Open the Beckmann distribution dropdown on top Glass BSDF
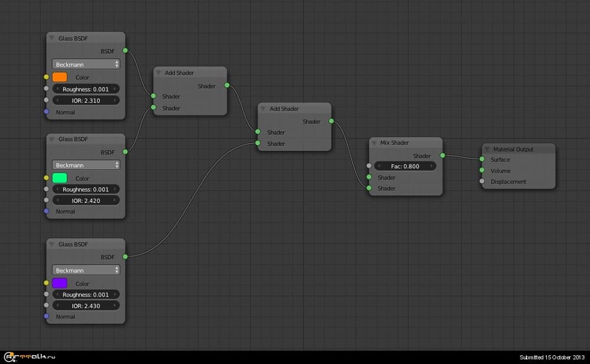This screenshot has height=364, width=590. 86,64
